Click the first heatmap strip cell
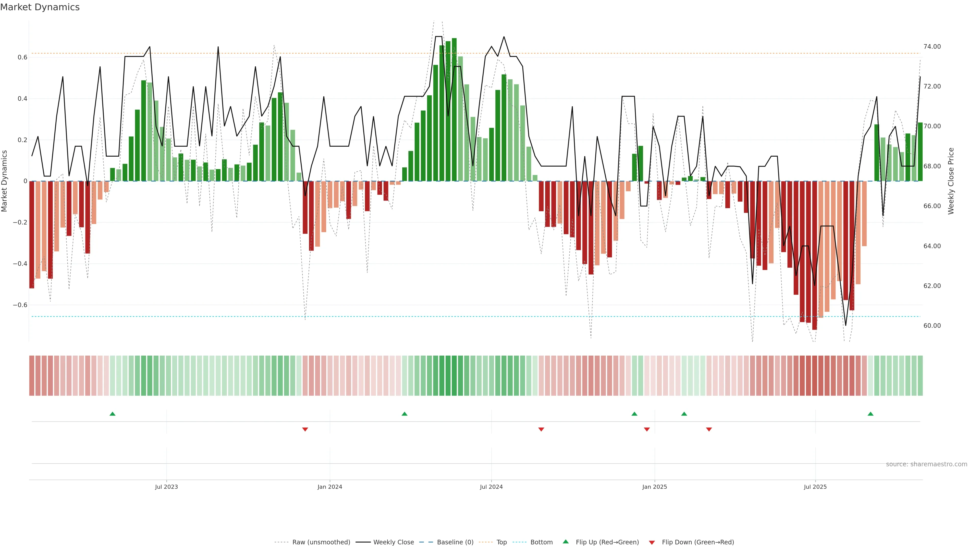The image size is (980, 551). 32,375
